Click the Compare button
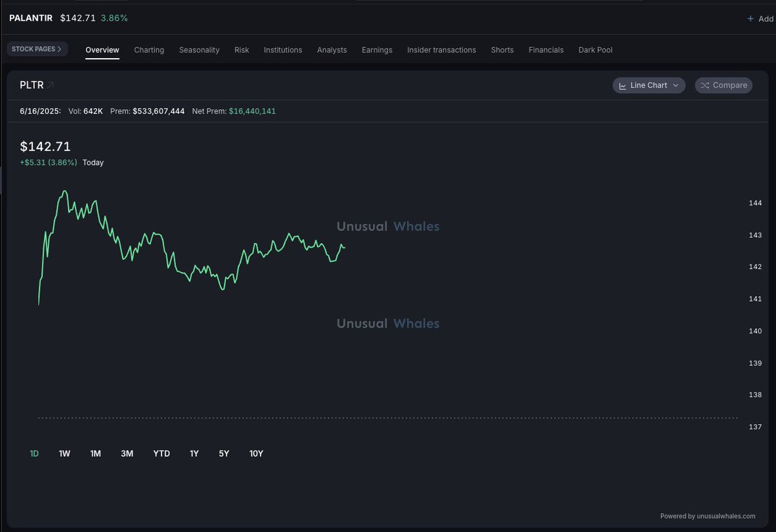The height and width of the screenshot is (532, 776). (724, 85)
